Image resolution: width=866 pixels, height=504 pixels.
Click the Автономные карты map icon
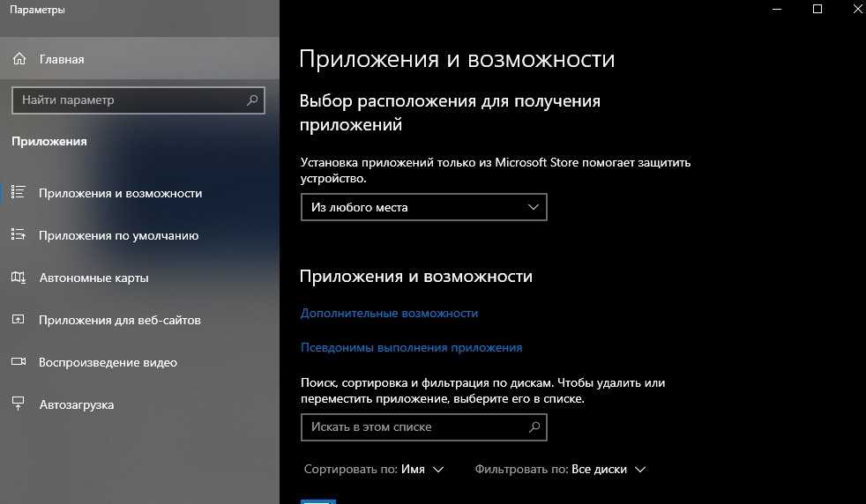point(19,278)
